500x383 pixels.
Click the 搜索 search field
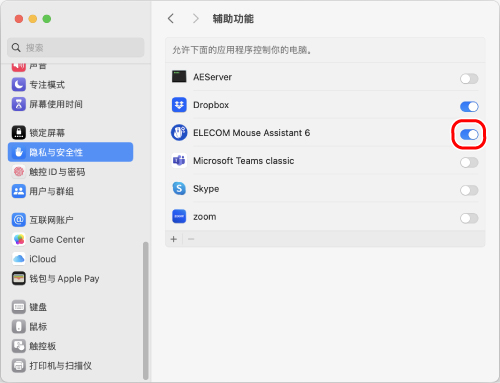tap(76, 48)
